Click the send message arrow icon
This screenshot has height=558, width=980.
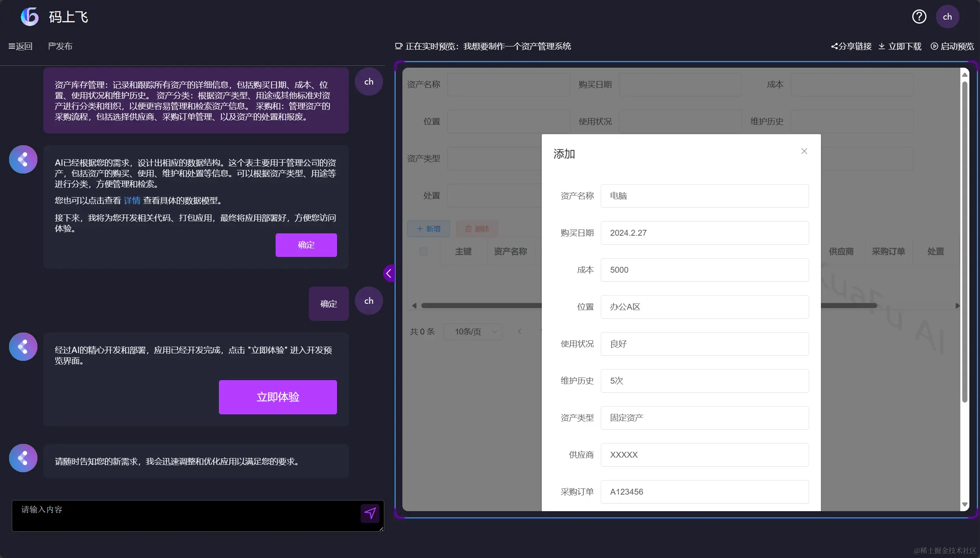tap(370, 513)
